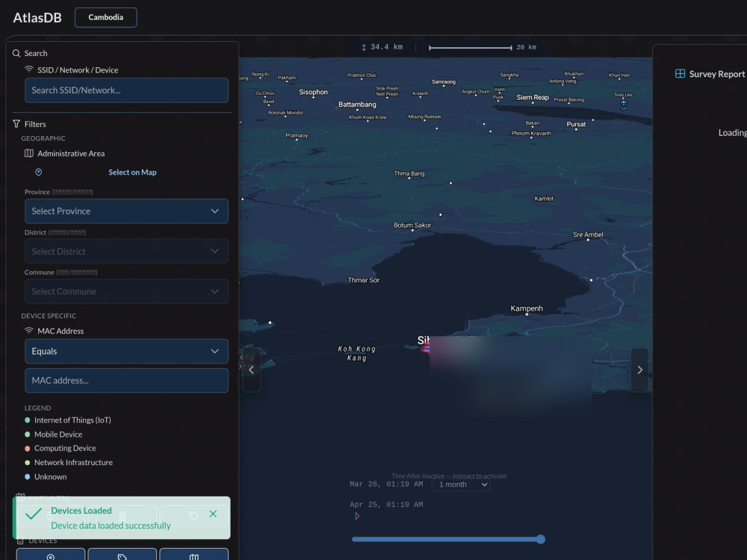This screenshot has height=560, width=747.
Task: Click the Botum Sakor map label
Action: point(412,225)
